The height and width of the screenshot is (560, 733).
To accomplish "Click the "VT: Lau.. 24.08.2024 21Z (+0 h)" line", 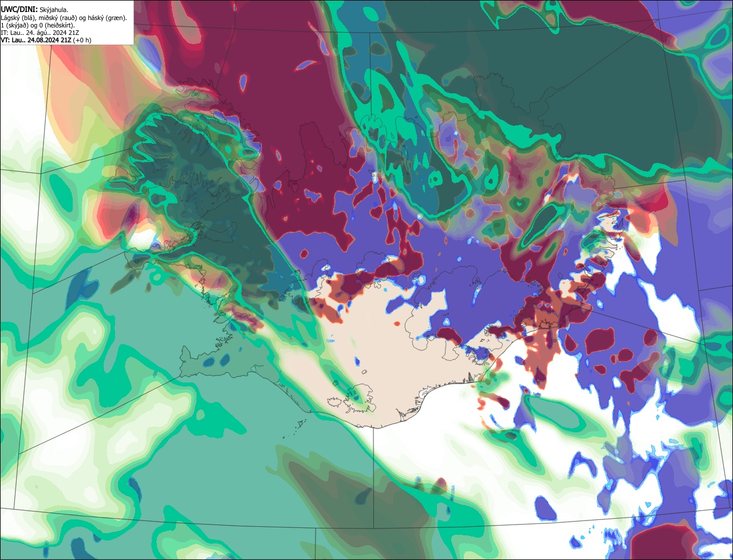I will pyautogui.click(x=46, y=40).
